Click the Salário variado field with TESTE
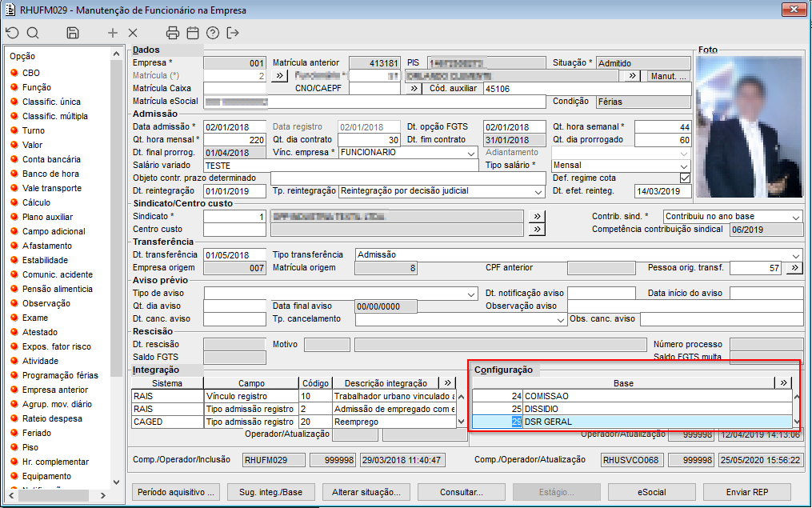812x508 pixels. pos(341,166)
